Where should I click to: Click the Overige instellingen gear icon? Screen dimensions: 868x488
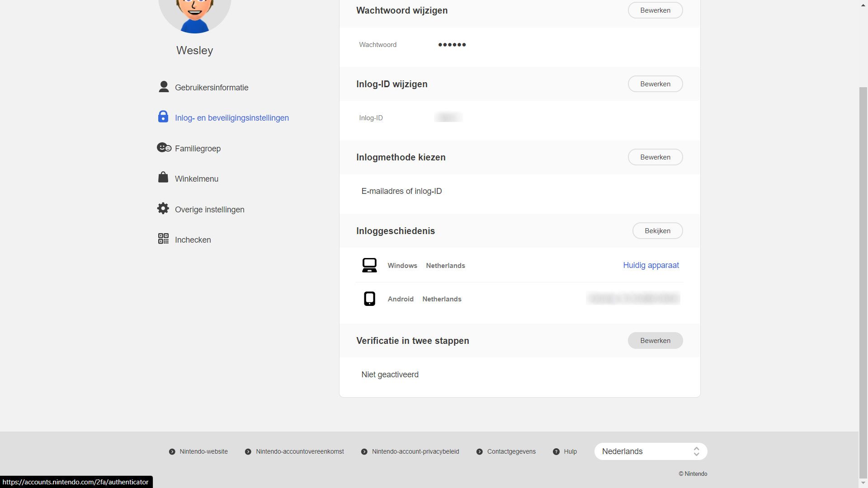(162, 209)
